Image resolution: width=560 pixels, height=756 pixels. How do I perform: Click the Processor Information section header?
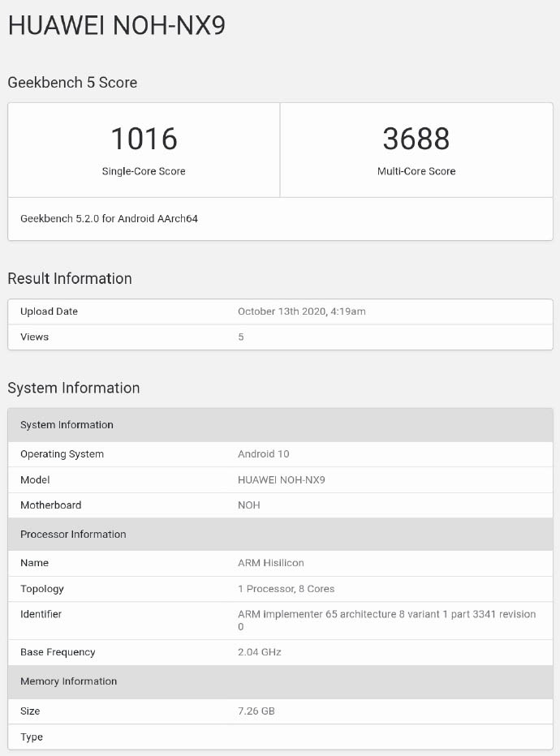pyautogui.click(x=73, y=535)
